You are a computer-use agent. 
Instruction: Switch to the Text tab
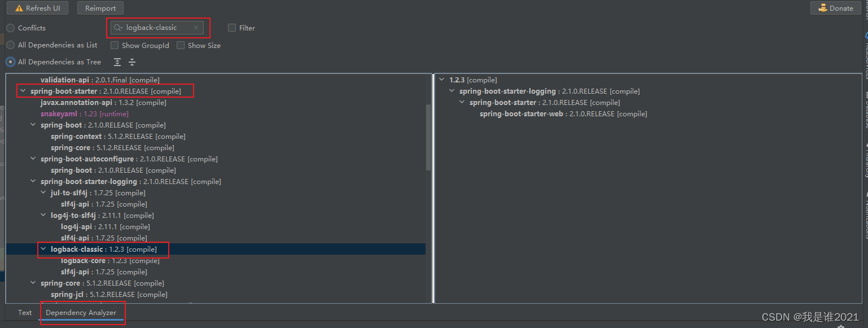pos(24,312)
